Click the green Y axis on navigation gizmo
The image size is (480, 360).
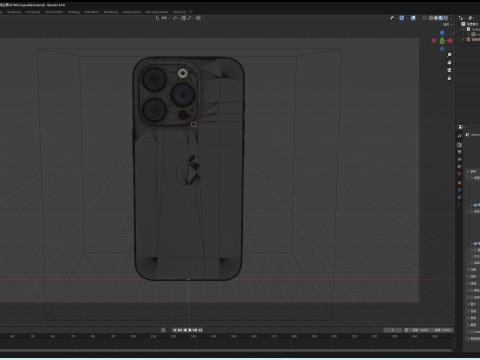click(x=442, y=41)
